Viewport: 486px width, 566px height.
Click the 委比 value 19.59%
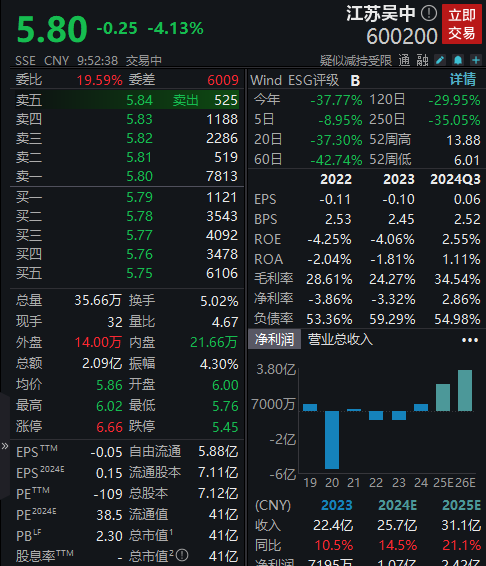coord(100,80)
